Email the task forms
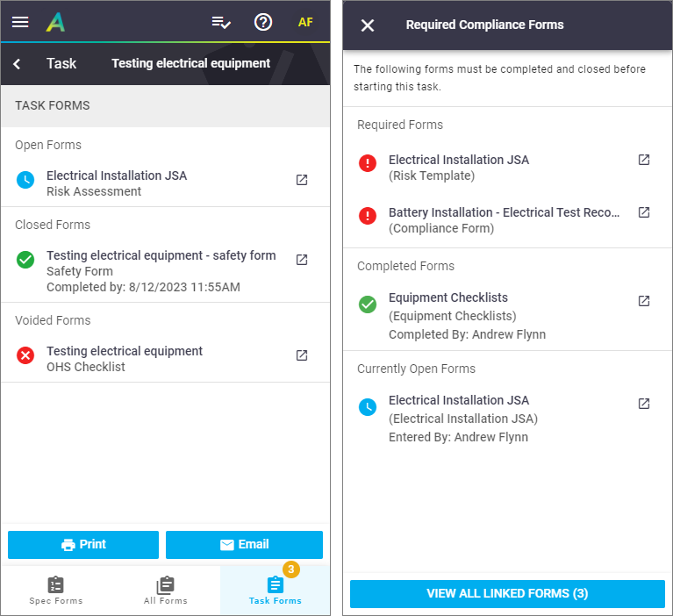The image size is (673, 616). click(x=244, y=545)
